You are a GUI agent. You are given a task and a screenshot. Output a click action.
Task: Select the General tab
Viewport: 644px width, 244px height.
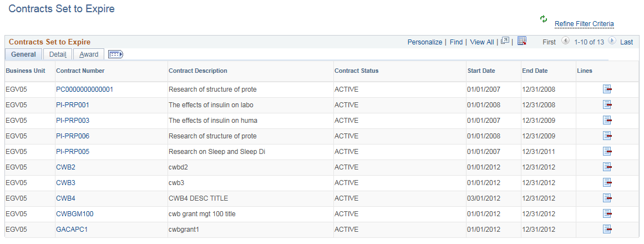23,54
